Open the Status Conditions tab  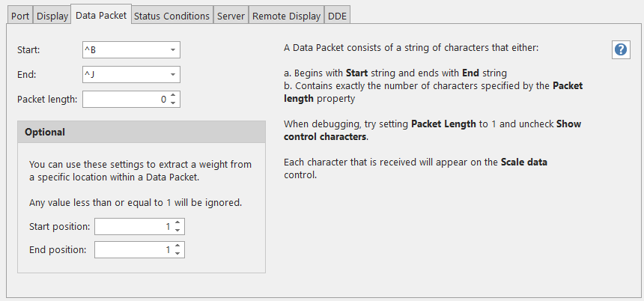(171, 16)
